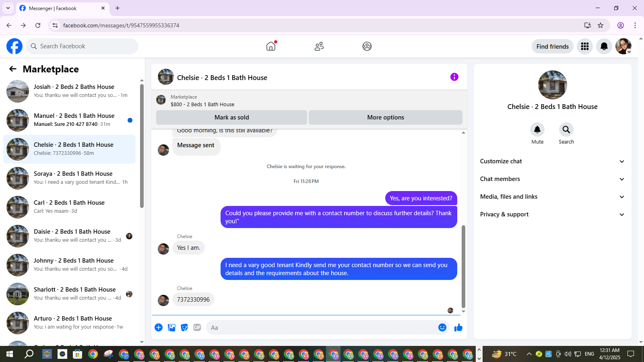Expand the Chat members section

pyautogui.click(x=552, y=179)
